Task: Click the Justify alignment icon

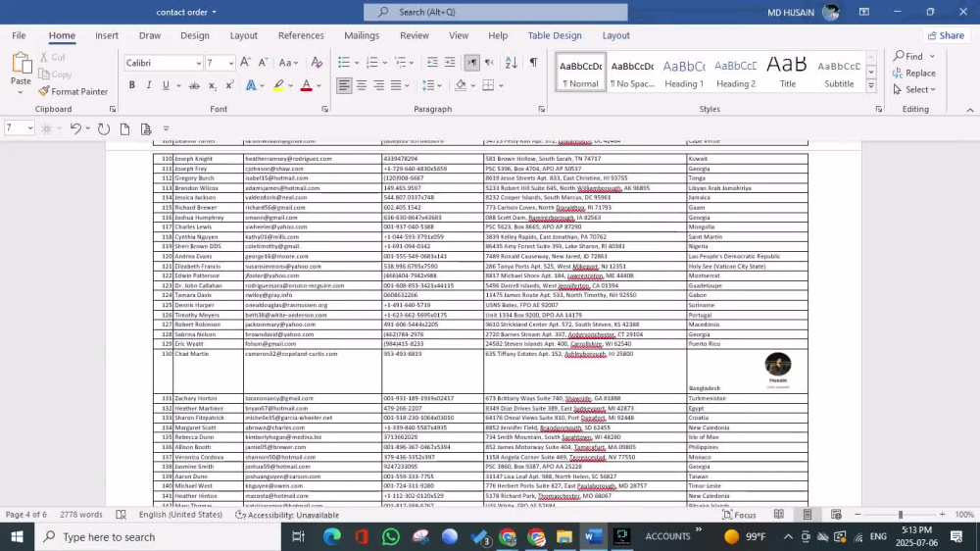Action: pos(396,85)
